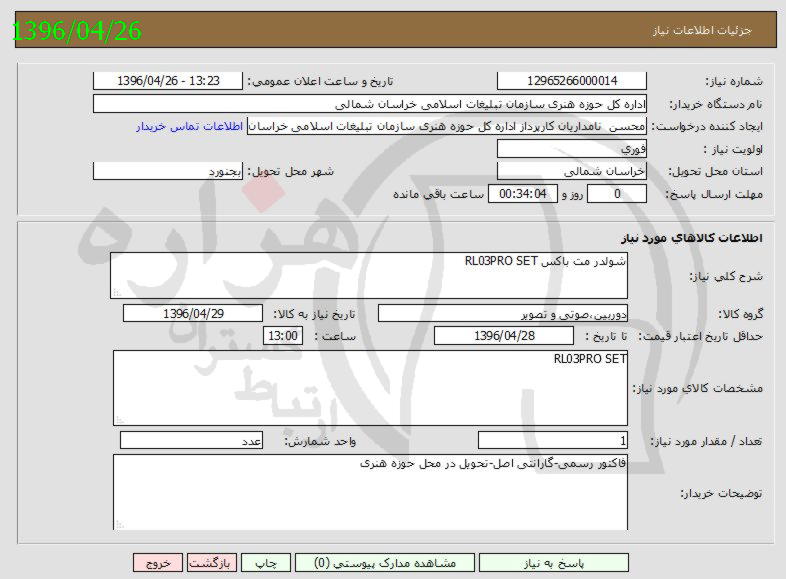Image resolution: width=786 pixels, height=579 pixels.
Task: Click the label ساعت باقی مانده
Action: tap(439, 195)
